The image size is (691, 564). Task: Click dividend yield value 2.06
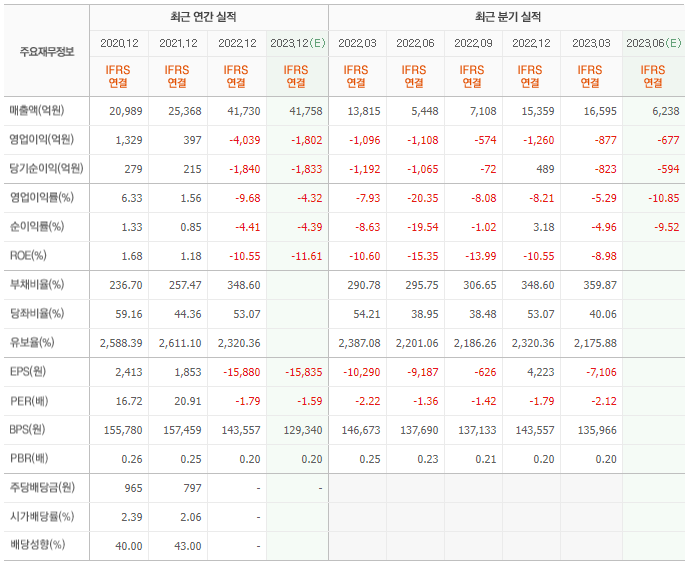[x=191, y=517]
